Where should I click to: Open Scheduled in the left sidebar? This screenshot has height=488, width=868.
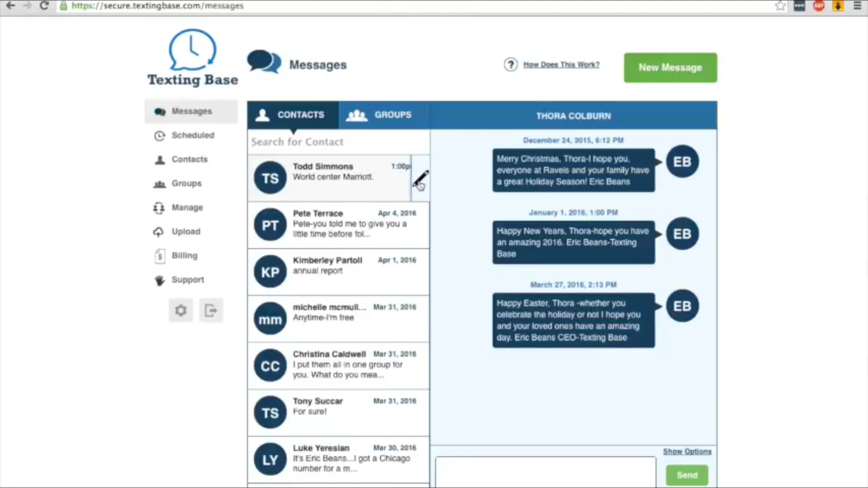(192, 135)
